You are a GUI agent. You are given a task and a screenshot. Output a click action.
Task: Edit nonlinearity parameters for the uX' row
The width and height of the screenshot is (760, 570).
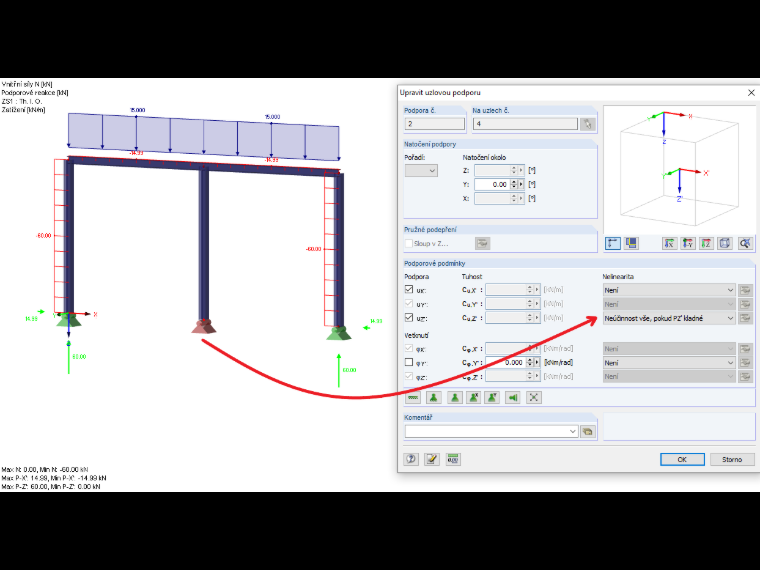pyautogui.click(x=745, y=290)
